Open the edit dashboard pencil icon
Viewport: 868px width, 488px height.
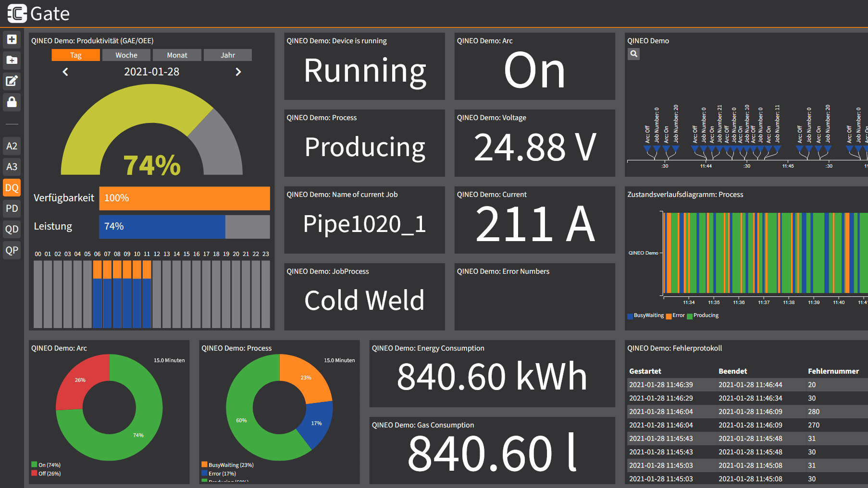(12, 81)
